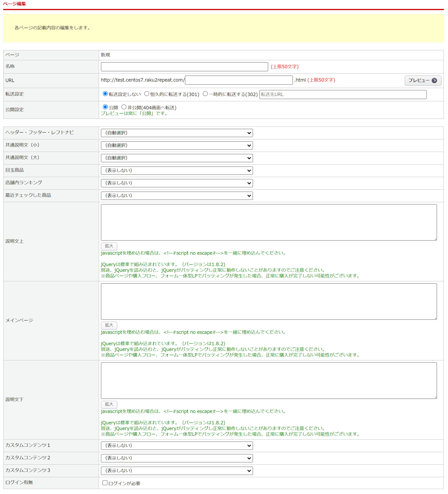Focus the 名称 name input field
The image size is (448, 494).
(x=184, y=67)
